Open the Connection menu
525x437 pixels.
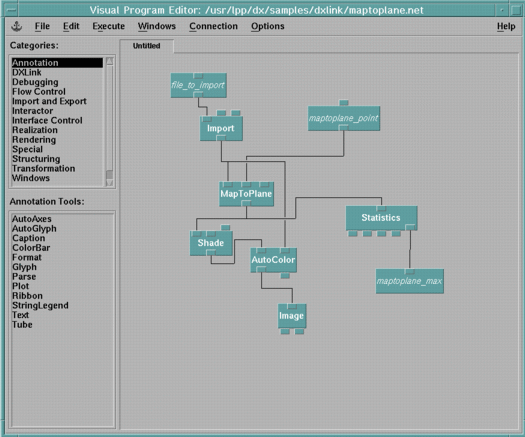[x=213, y=26]
